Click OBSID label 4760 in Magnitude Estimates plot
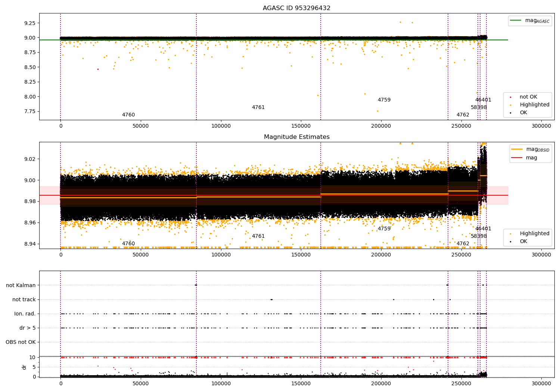 click(x=128, y=244)
